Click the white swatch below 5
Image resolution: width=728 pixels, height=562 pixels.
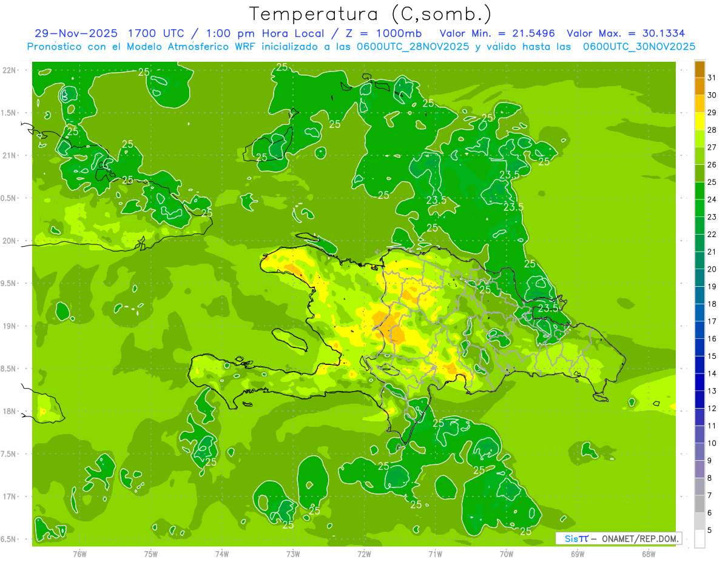click(x=699, y=539)
